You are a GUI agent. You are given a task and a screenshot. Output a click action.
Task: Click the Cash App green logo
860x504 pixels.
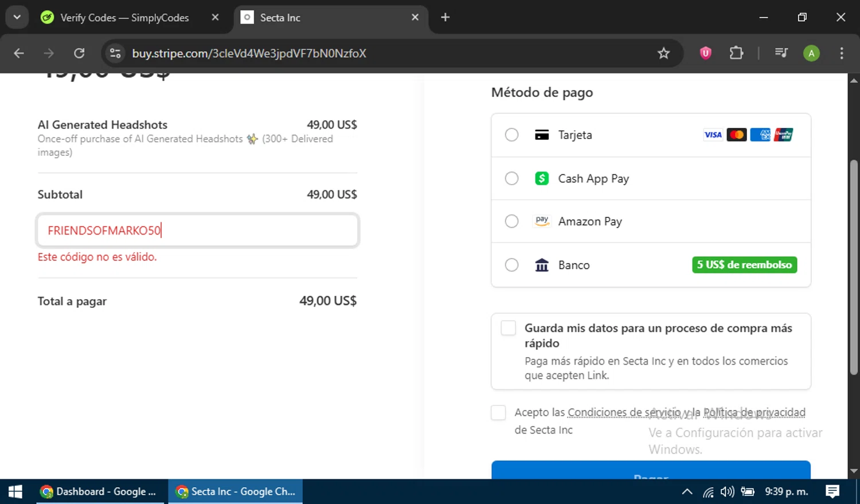coord(542,178)
